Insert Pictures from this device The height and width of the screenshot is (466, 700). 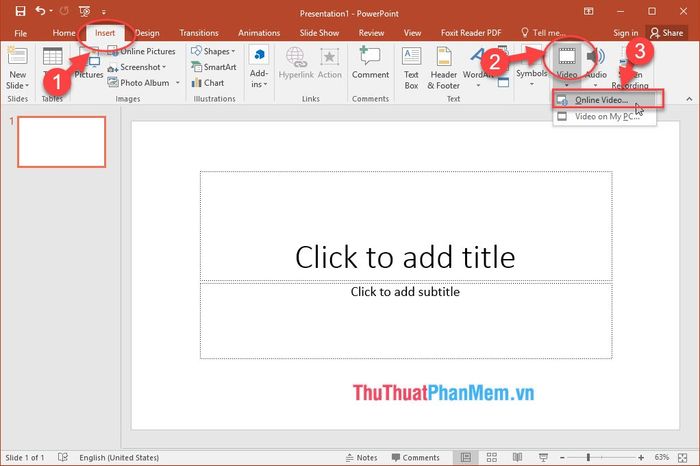click(88, 64)
